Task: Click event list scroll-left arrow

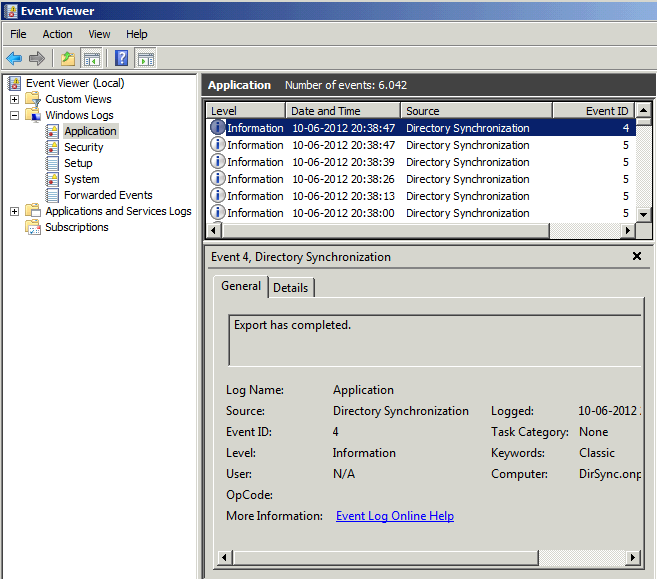Action: tap(214, 230)
